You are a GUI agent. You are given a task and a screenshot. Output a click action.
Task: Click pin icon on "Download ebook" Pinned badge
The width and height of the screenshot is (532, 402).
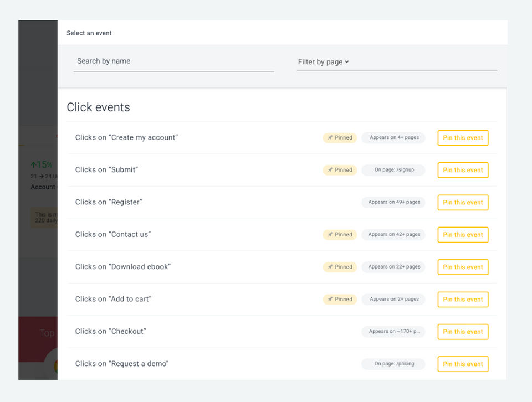point(330,267)
